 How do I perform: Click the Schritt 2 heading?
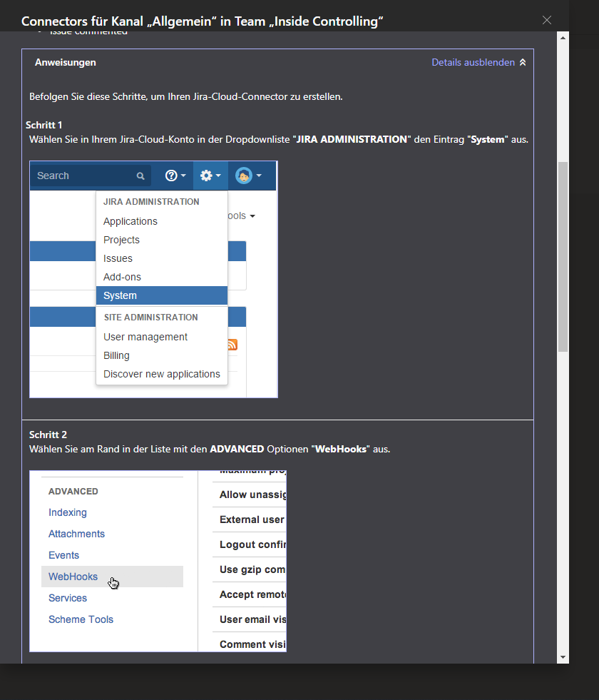click(48, 435)
